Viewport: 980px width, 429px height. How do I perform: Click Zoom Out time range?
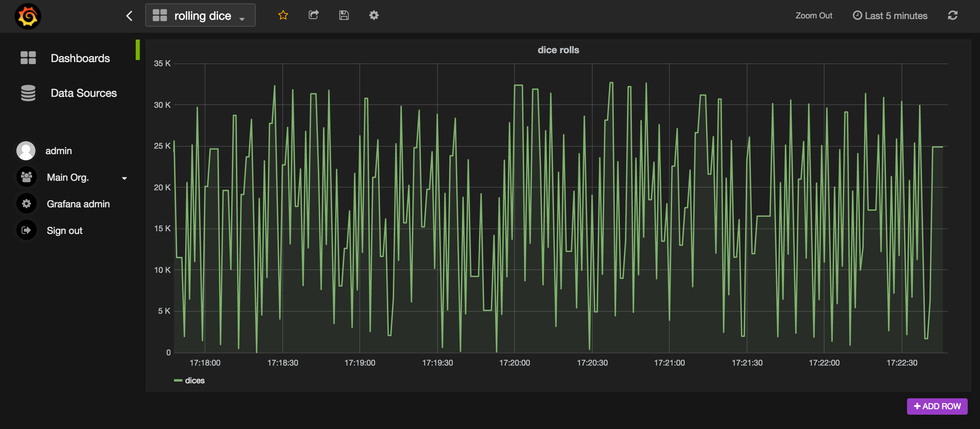point(814,16)
